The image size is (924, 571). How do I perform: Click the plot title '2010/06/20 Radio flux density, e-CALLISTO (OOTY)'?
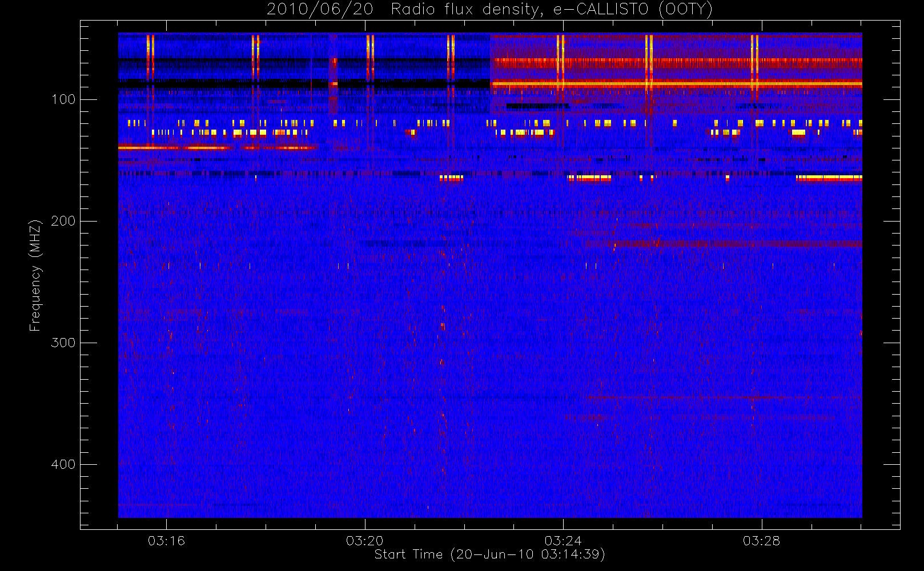click(x=490, y=9)
